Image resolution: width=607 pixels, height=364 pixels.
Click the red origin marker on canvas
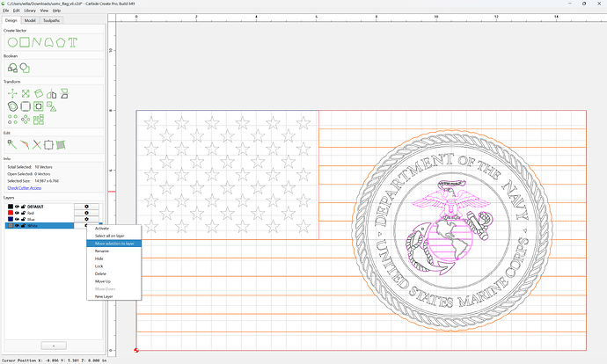[136, 350]
